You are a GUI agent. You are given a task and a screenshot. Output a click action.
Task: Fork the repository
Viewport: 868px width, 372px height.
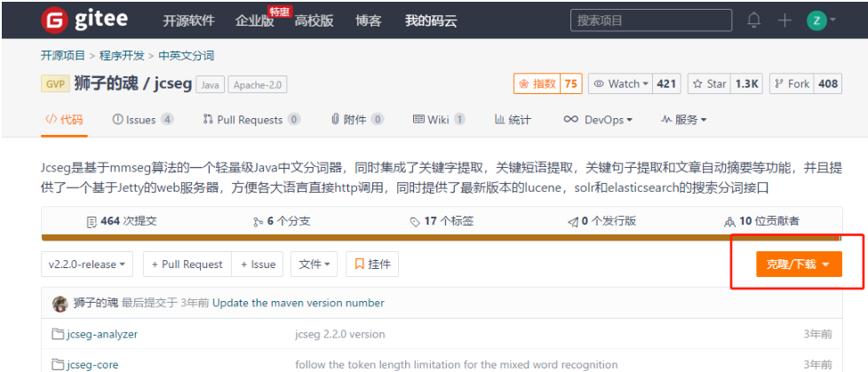(x=792, y=83)
